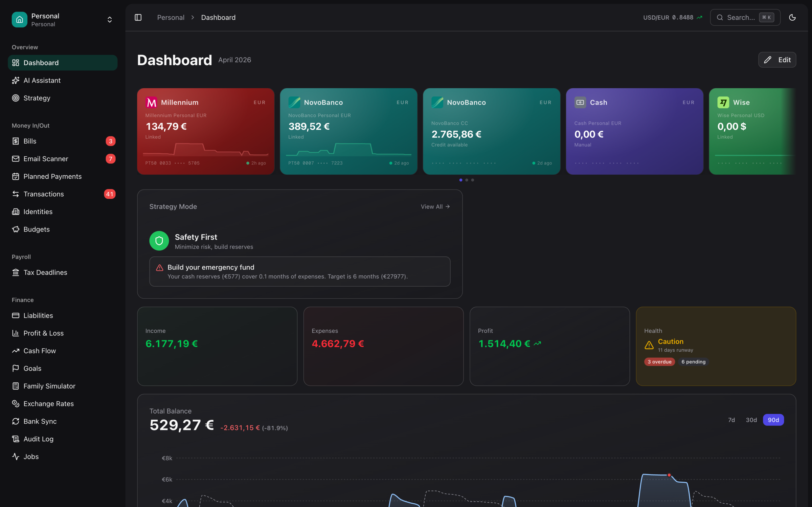Open the Personal workspace switcher

(x=109, y=19)
